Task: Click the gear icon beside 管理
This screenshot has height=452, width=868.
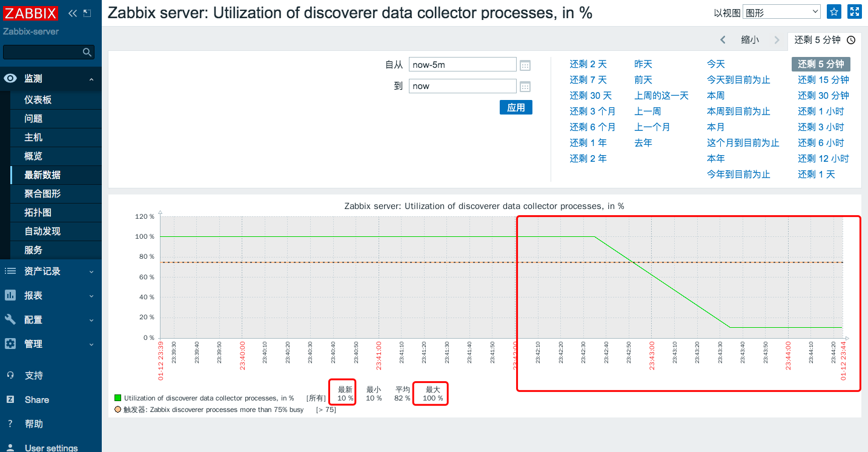Action: [10, 344]
